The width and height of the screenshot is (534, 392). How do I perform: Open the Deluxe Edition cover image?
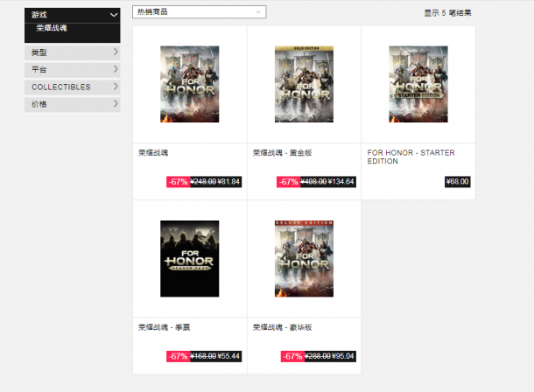click(x=304, y=259)
